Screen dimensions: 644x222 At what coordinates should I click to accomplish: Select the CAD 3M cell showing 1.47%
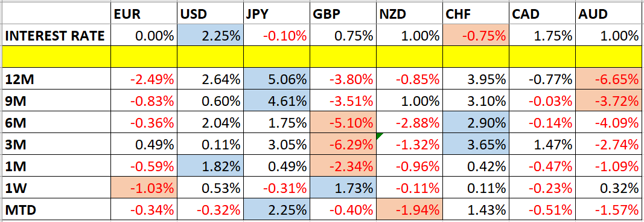pyautogui.click(x=542, y=144)
